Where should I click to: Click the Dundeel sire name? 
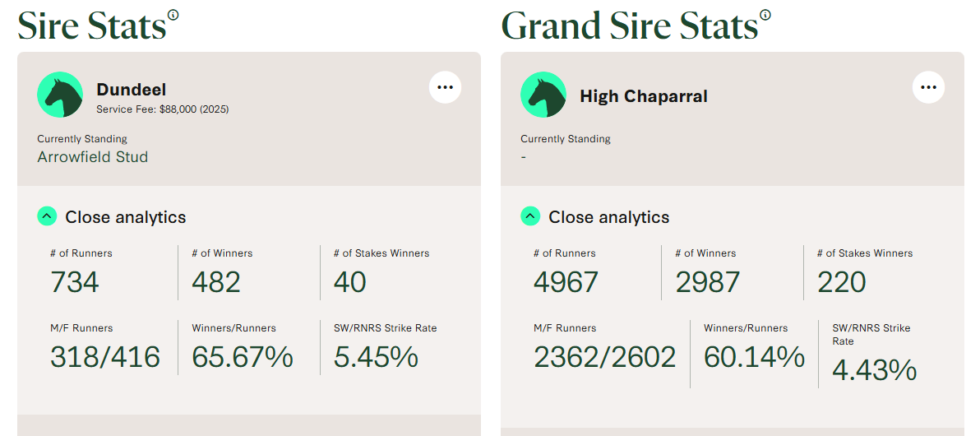[132, 90]
